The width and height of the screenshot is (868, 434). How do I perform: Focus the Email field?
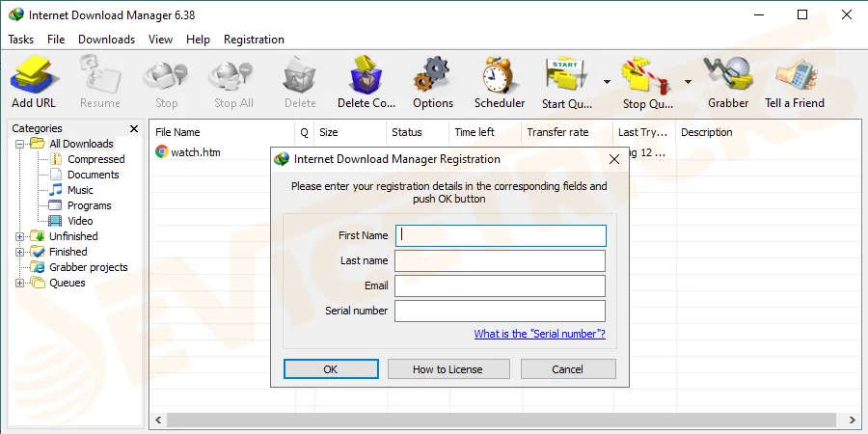[x=500, y=286]
